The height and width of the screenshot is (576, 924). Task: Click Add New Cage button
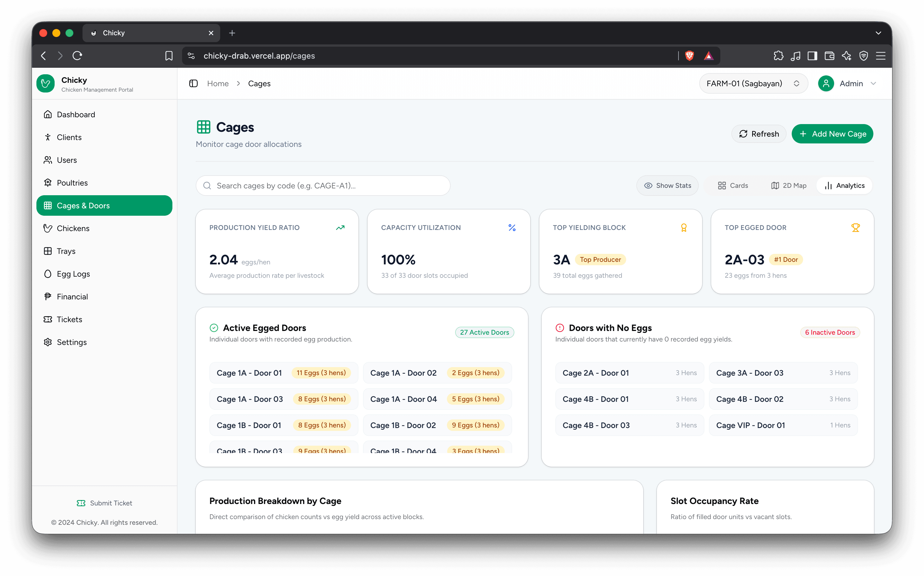[832, 134]
